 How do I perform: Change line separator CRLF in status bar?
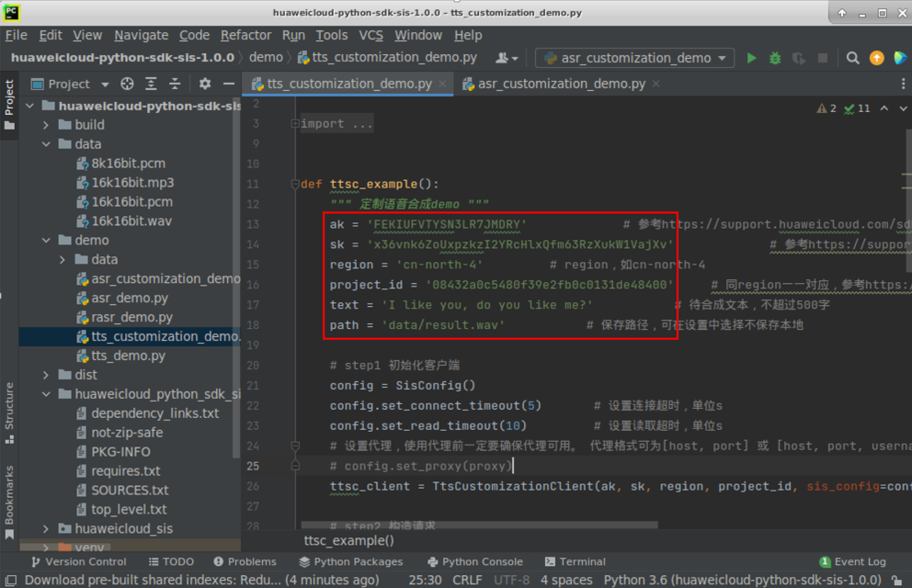[x=467, y=580]
